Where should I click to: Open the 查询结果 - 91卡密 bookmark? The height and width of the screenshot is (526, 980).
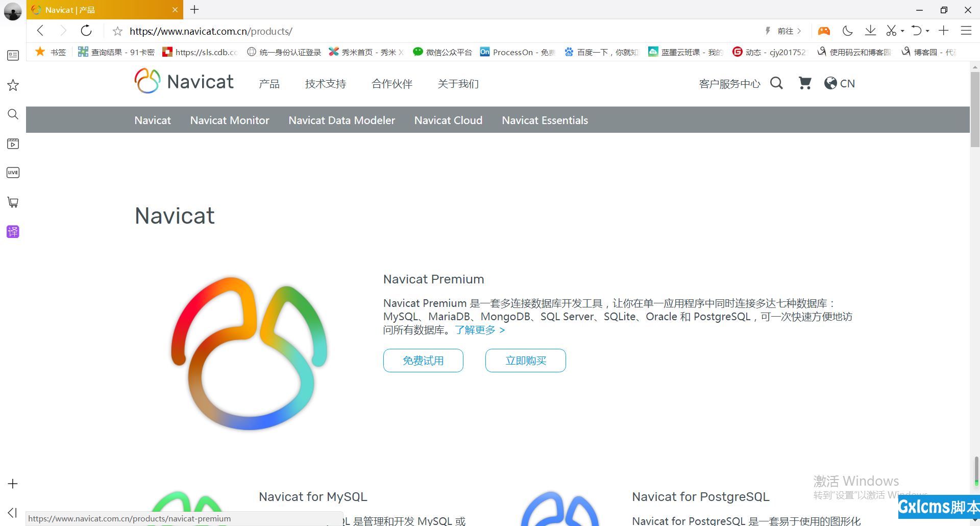point(116,52)
